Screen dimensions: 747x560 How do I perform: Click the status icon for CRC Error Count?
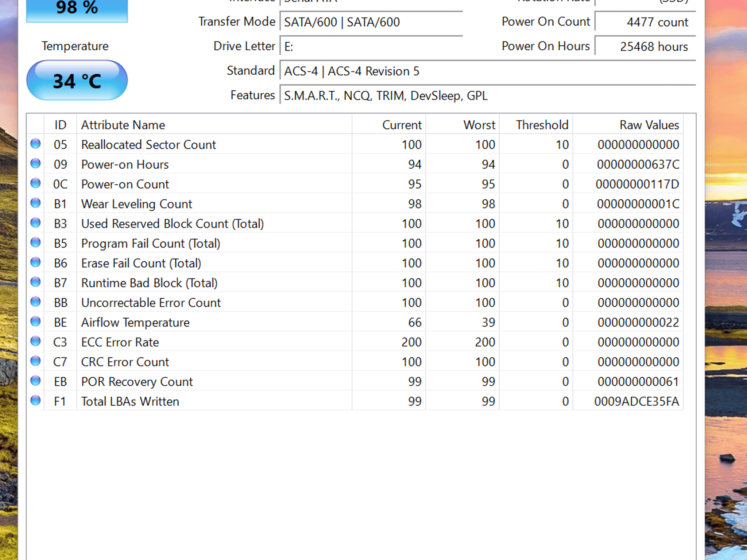35,361
